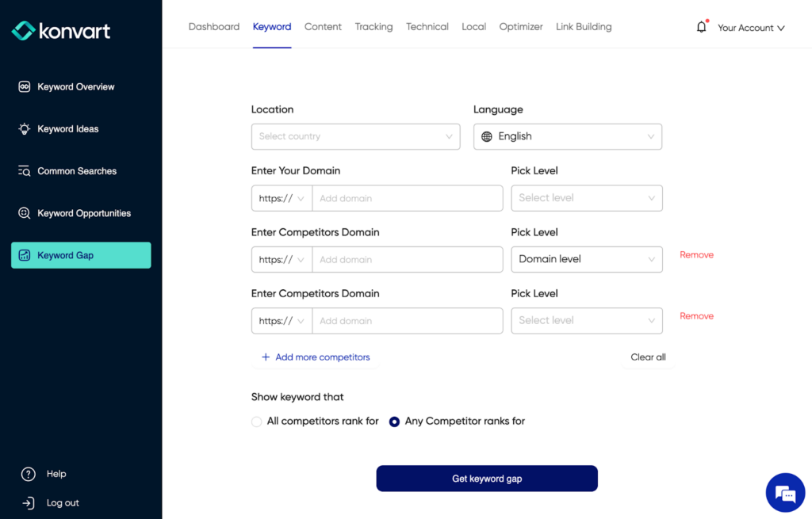
Task: Select the Log out icon
Action: [x=29, y=502]
